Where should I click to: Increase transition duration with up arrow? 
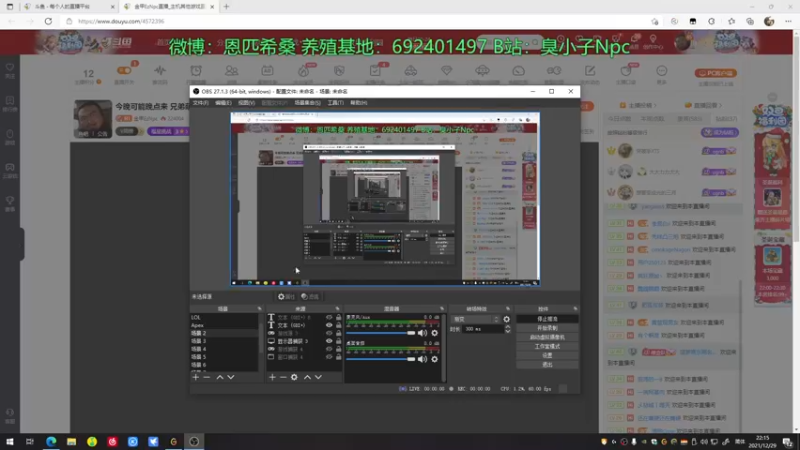coord(508,327)
